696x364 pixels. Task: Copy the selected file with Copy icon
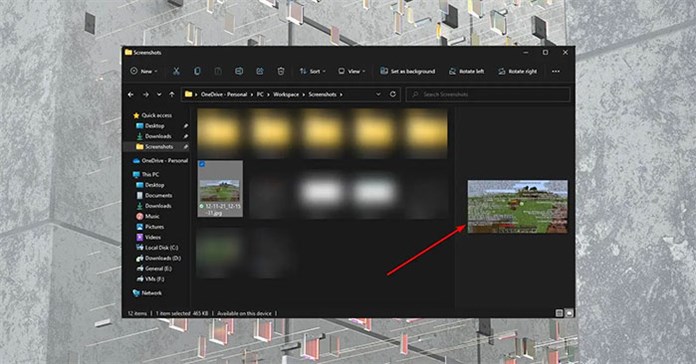pos(197,71)
